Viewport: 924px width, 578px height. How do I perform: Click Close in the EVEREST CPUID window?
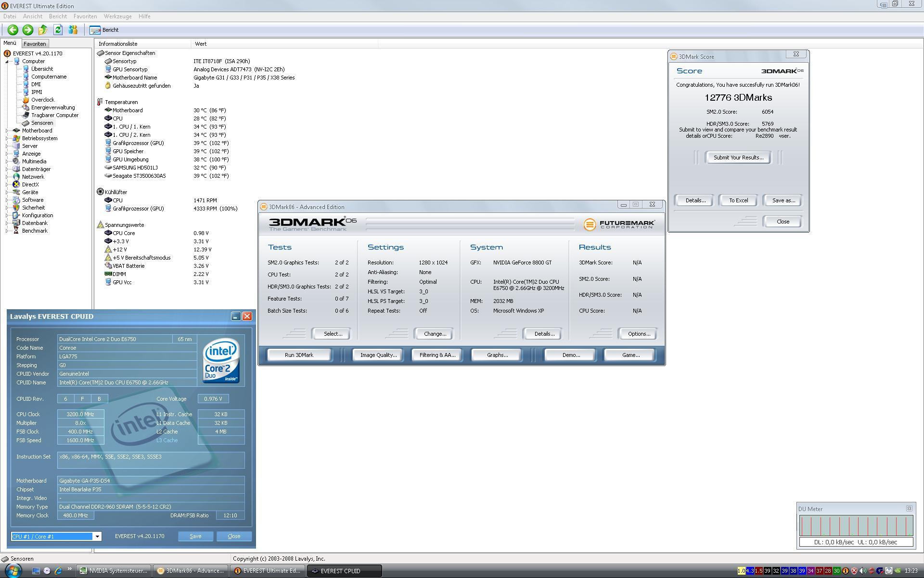234,536
